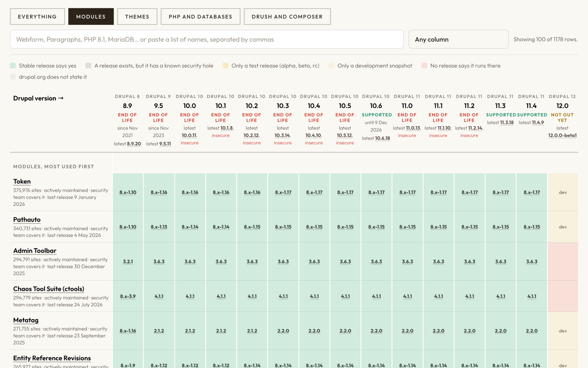
Task: Open the 10.5.12 release link
Action: pyautogui.click(x=344, y=135)
